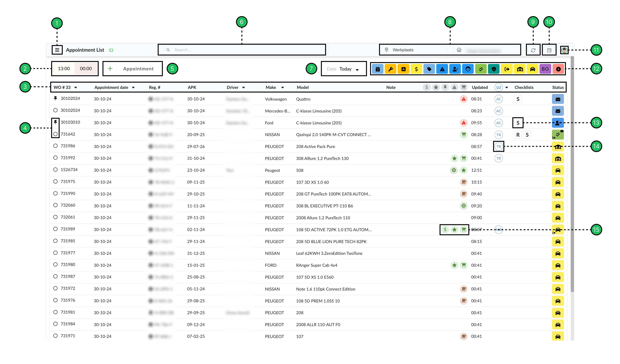Expand the Make column filter arrow
The height and width of the screenshot is (364, 620).
(x=282, y=88)
